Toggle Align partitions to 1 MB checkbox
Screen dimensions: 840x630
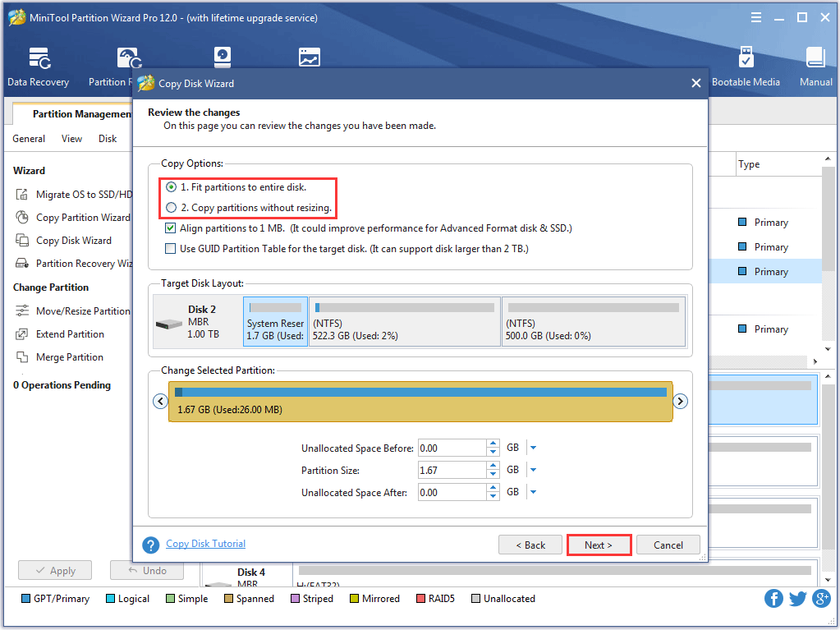coord(170,228)
